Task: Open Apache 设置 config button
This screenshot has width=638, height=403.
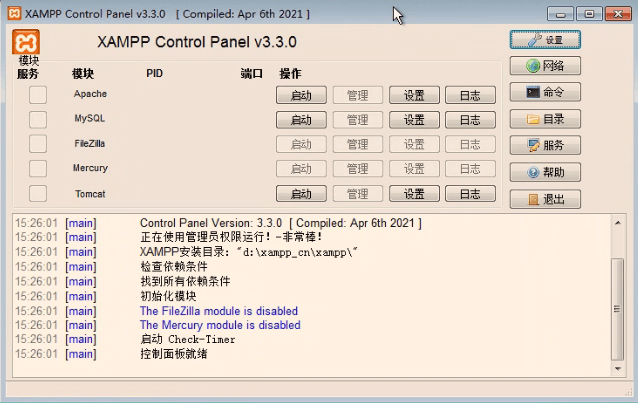Action: click(x=414, y=95)
